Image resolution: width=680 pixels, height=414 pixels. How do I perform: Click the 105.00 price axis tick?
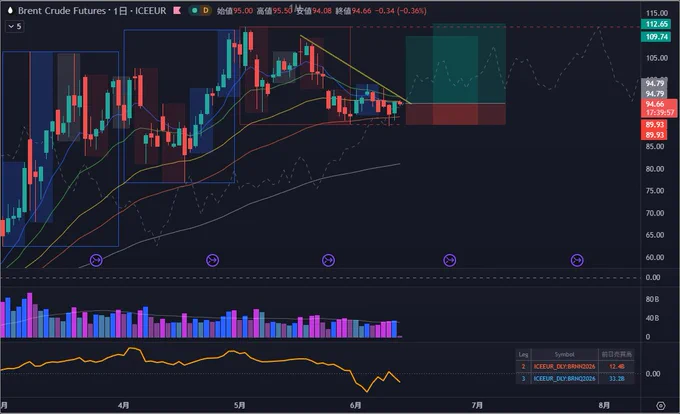coord(657,58)
